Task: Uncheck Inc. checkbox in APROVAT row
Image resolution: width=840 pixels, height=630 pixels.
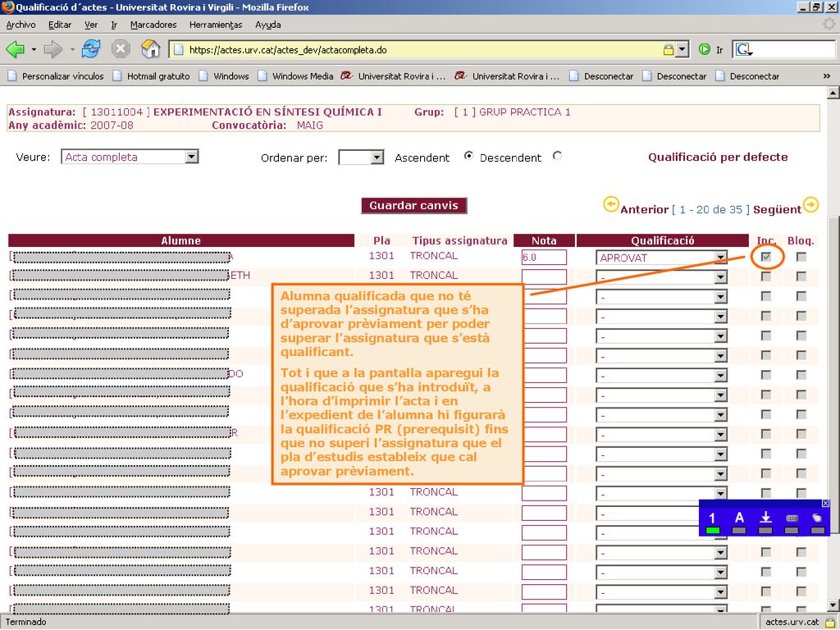Action: tap(766, 257)
